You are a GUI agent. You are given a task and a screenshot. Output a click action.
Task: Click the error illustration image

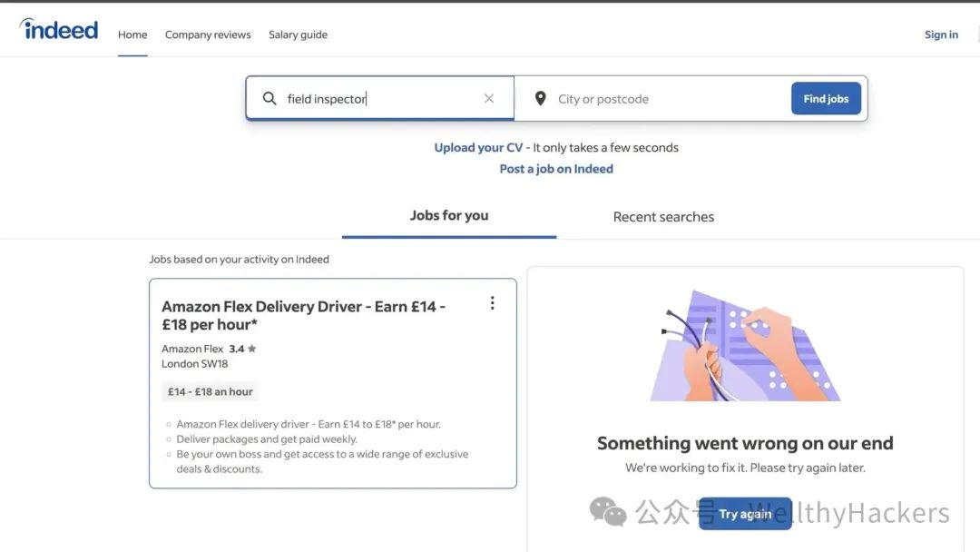pyautogui.click(x=745, y=346)
